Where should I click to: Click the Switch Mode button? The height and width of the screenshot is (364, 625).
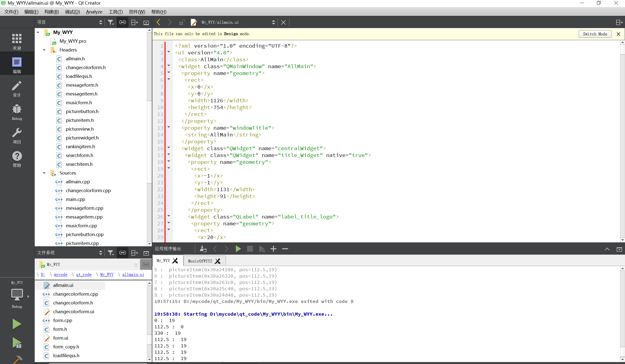click(595, 34)
